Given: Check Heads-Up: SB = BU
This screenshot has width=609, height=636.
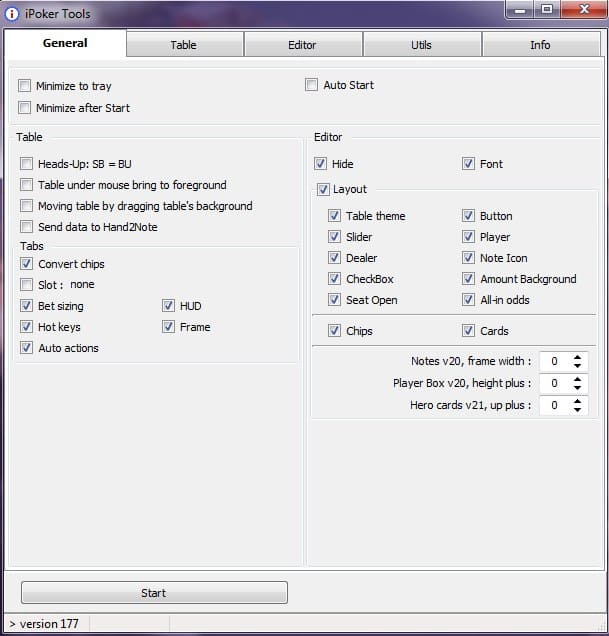Looking at the screenshot, I should (x=26, y=163).
